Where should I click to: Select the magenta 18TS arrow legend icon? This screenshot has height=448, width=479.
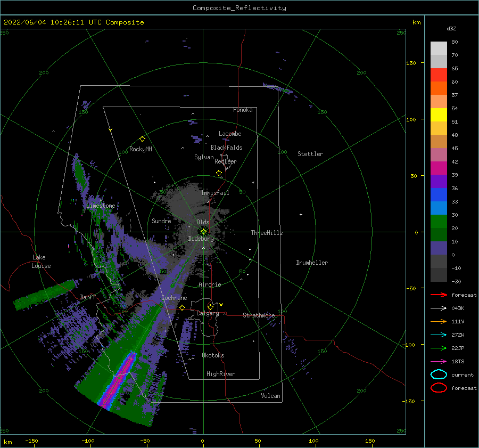tap(439, 362)
